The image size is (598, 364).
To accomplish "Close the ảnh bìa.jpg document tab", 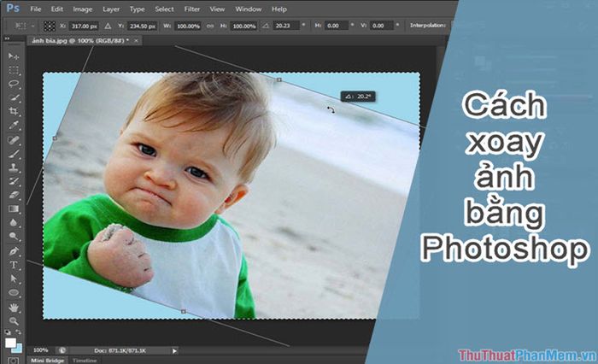I will tap(137, 41).
